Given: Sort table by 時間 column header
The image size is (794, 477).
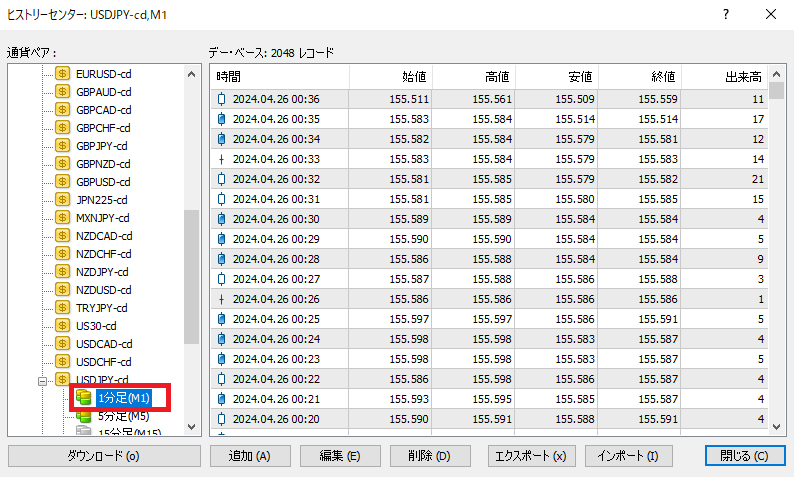Looking at the screenshot, I should [x=280, y=76].
